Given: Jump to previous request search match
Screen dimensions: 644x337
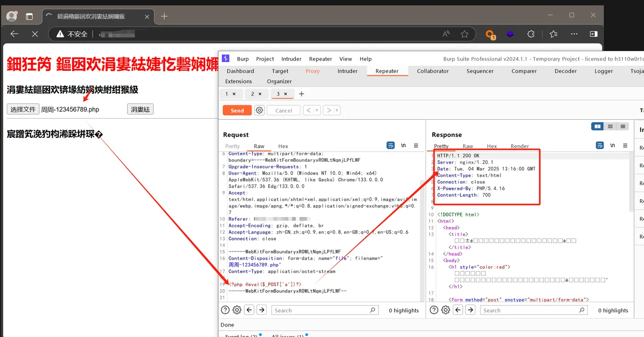Looking at the screenshot, I should tap(249, 310).
